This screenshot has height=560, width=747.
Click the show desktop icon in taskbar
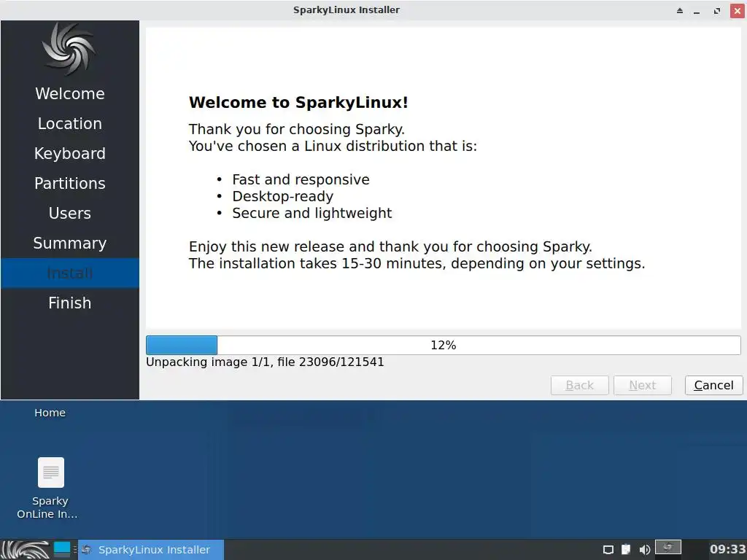[x=62, y=549]
